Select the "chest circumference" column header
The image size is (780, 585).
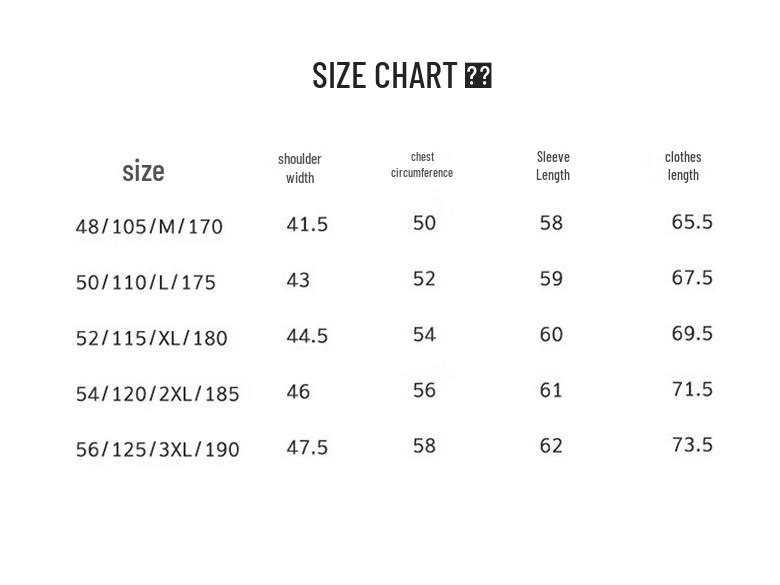click(x=422, y=165)
